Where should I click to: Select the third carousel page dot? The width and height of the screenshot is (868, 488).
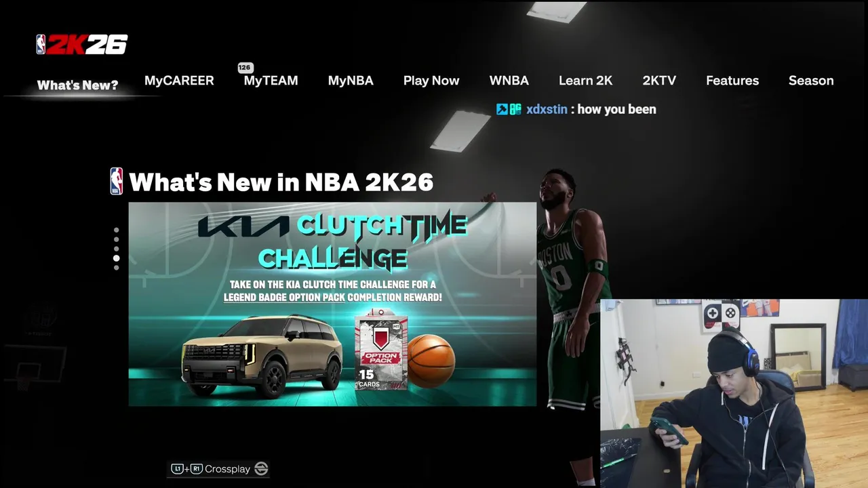[117, 249]
